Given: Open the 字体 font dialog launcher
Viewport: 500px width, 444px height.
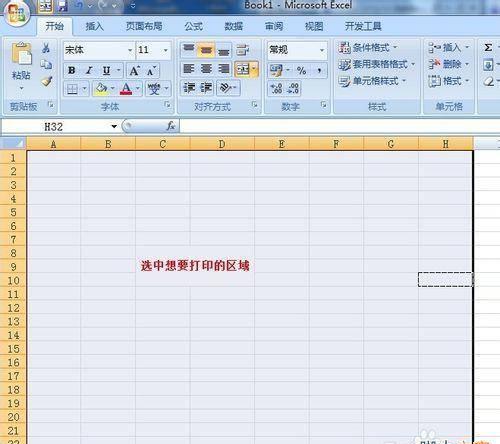Looking at the screenshot, I should point(168,105).
